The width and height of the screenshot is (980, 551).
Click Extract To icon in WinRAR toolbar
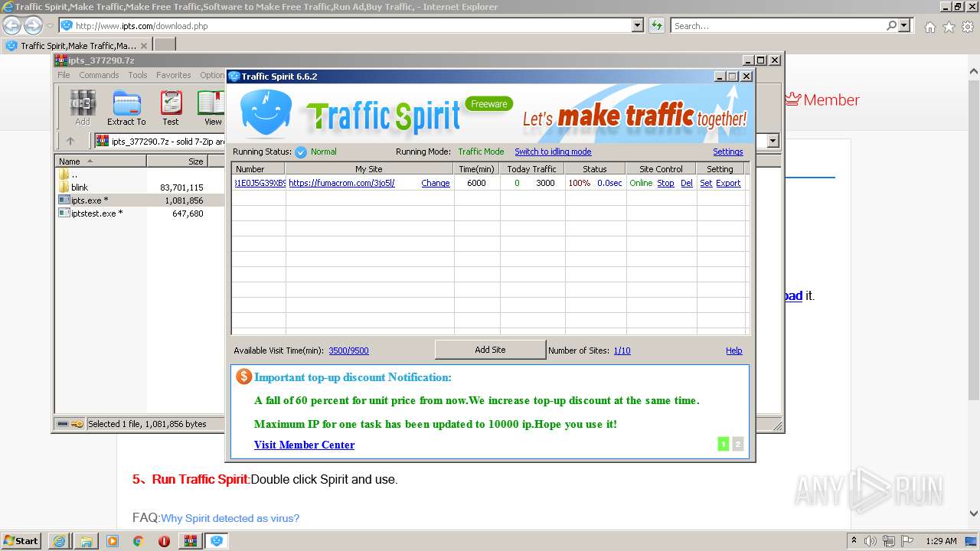pyautogui.click(x=126, y=107)
